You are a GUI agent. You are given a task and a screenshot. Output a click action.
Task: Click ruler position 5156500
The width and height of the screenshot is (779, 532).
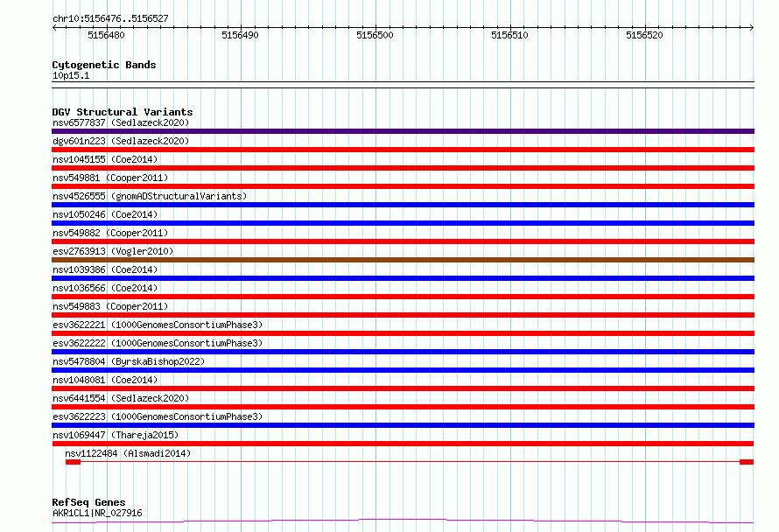(x=375, y=35)
